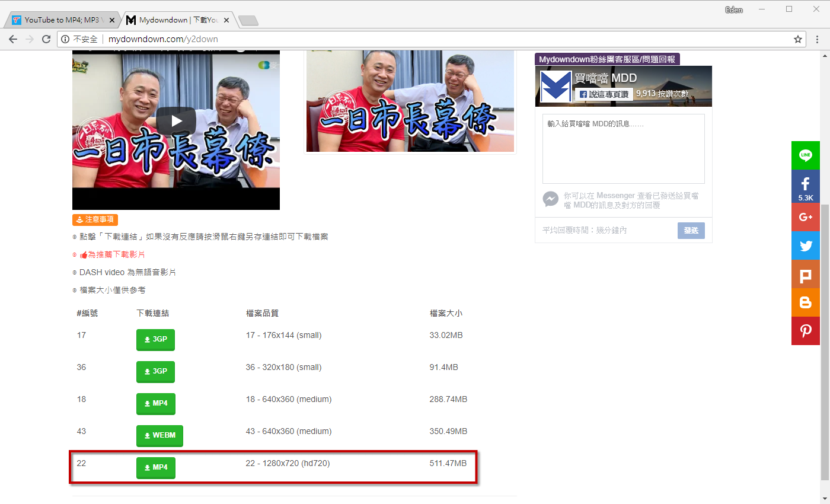The width and height of the screenshot is (830, 504).
Task: Like the page with 說這專頁讚 button
Action: pos(604,94)
